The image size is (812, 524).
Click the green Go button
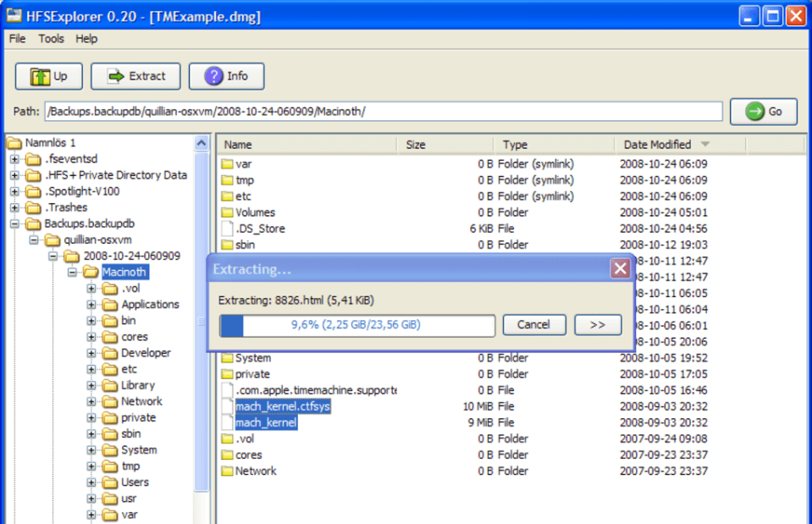pos(764,112)
